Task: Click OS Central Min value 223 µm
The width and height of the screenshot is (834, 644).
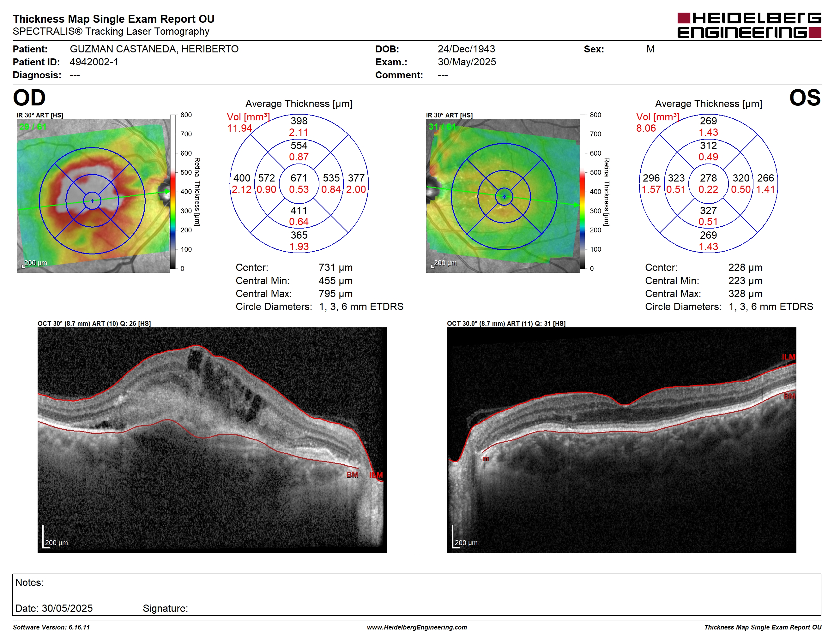Action: coord(745,281)
